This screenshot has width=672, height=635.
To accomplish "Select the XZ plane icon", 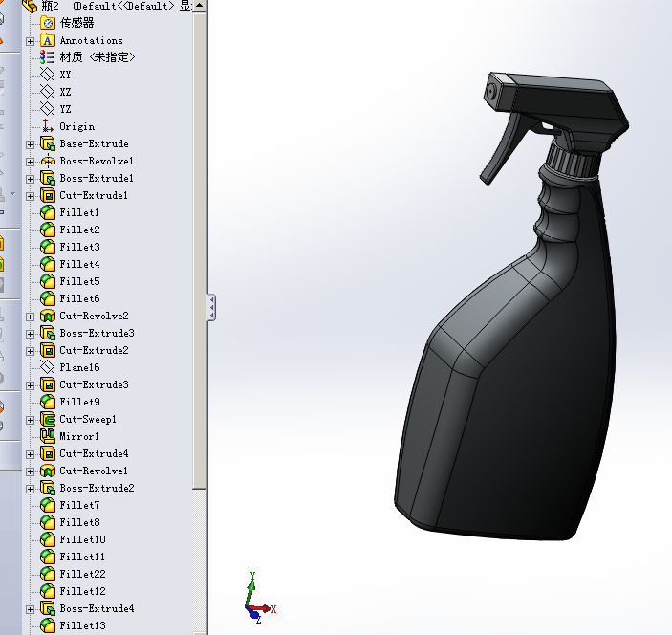I will click(48, 92).
